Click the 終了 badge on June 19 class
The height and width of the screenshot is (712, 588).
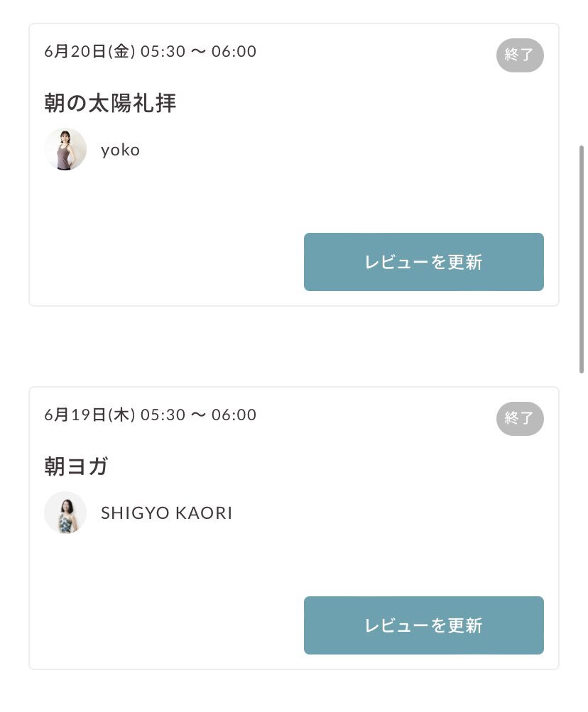(x=520, y=419)
